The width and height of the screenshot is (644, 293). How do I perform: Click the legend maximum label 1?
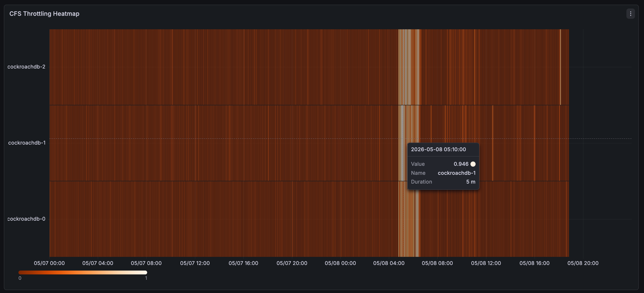tap(146, 278)
